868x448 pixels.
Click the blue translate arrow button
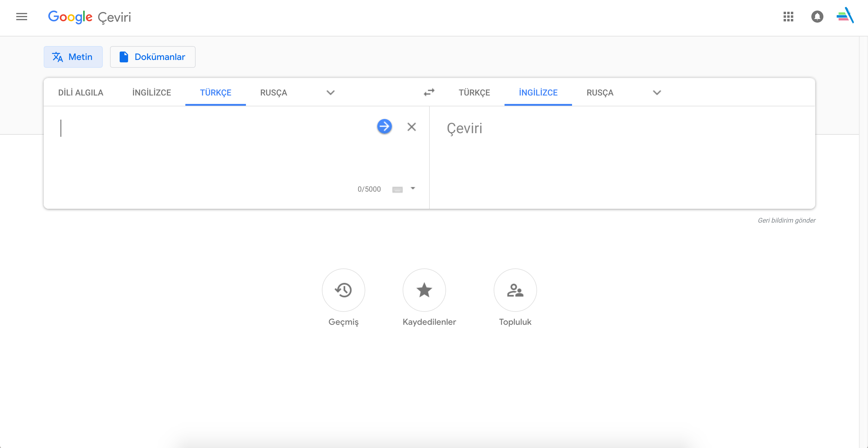click(x=384, y=127)
